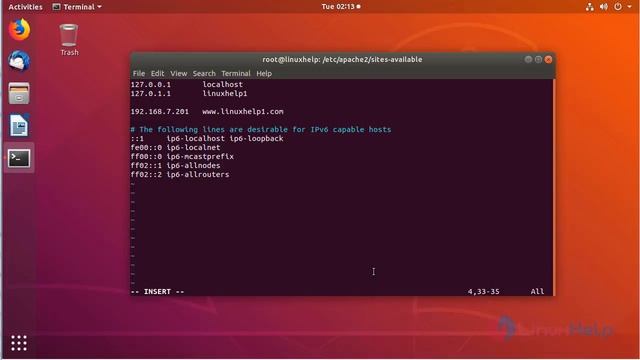Click the terminal's vertical scrollbar

tap(554, 187)
